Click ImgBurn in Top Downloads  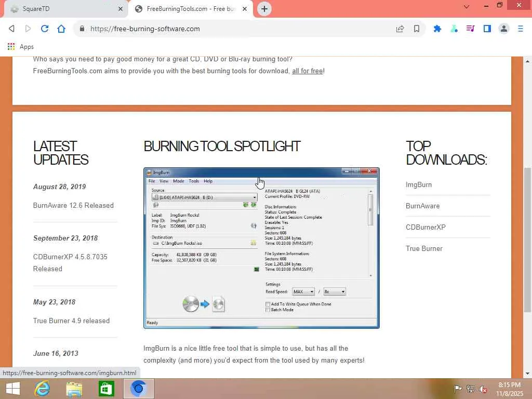point(419,184)
